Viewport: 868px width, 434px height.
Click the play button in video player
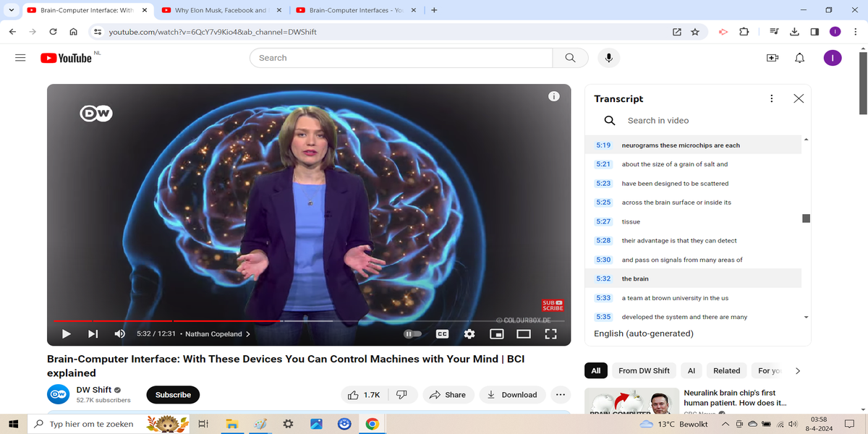(66, 334)
